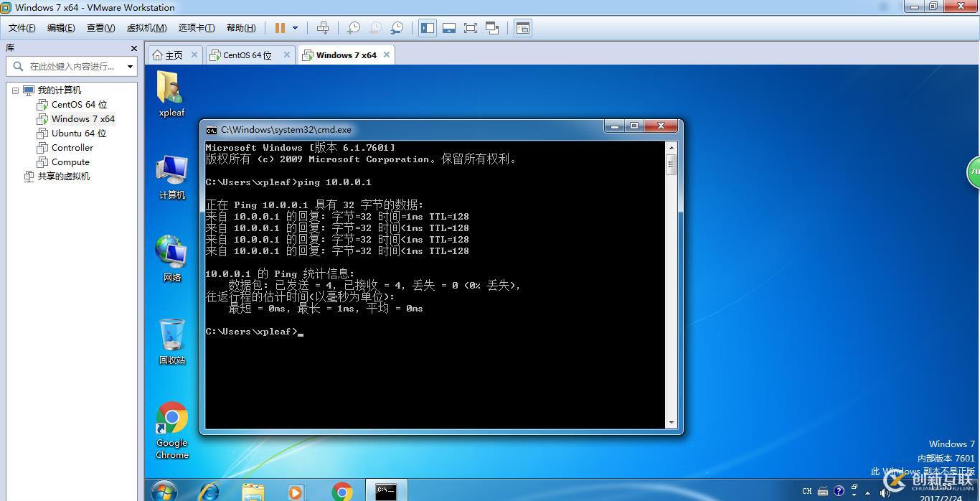Open Chrome from the guest taskbar
Viewport: 980px width, 501px height.
[x=342, y=492]
